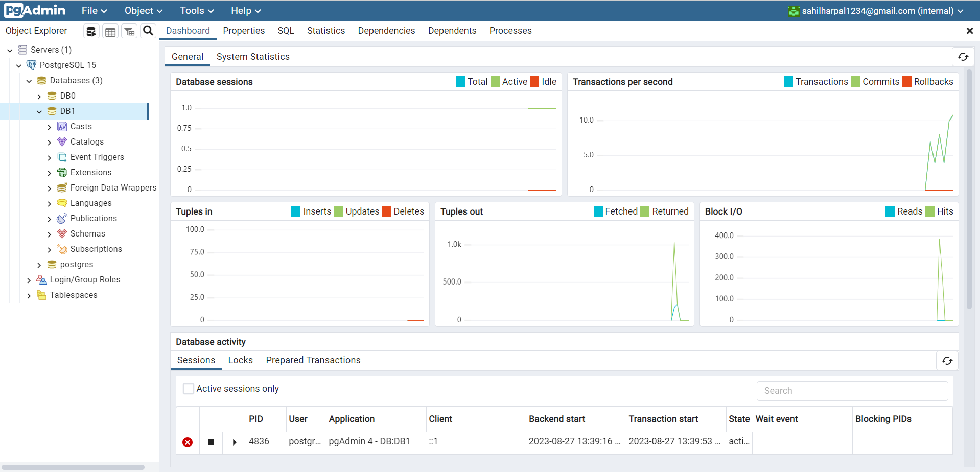Terminate the session with the red cross icon
This screenshot has width=980, height=472.
tap(188, 442)
